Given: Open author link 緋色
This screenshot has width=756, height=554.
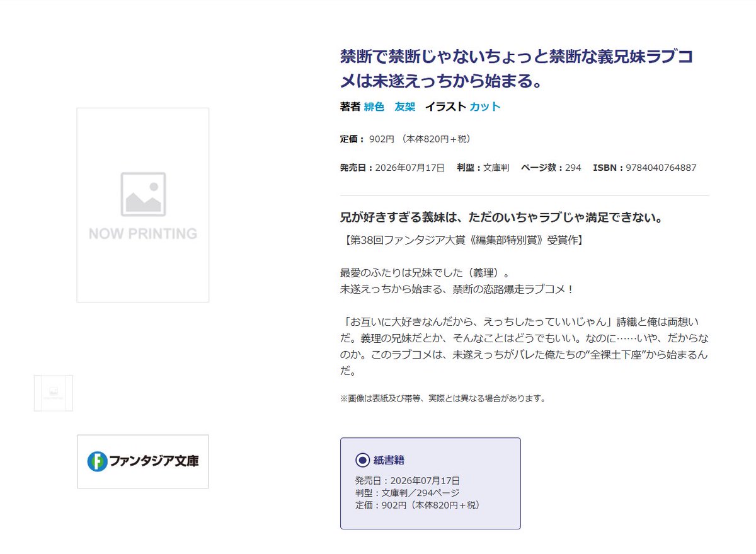Looking at the screenshot, I should point(374,107).
